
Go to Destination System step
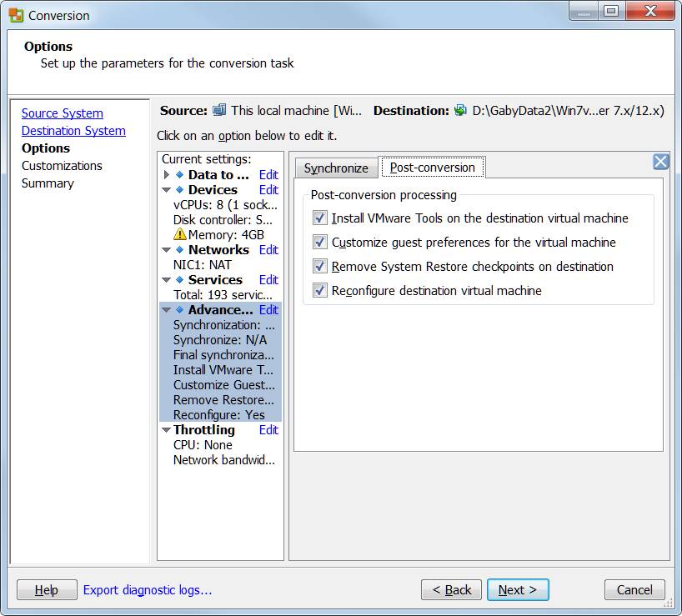pyautogui.click(x=73, y=131)
